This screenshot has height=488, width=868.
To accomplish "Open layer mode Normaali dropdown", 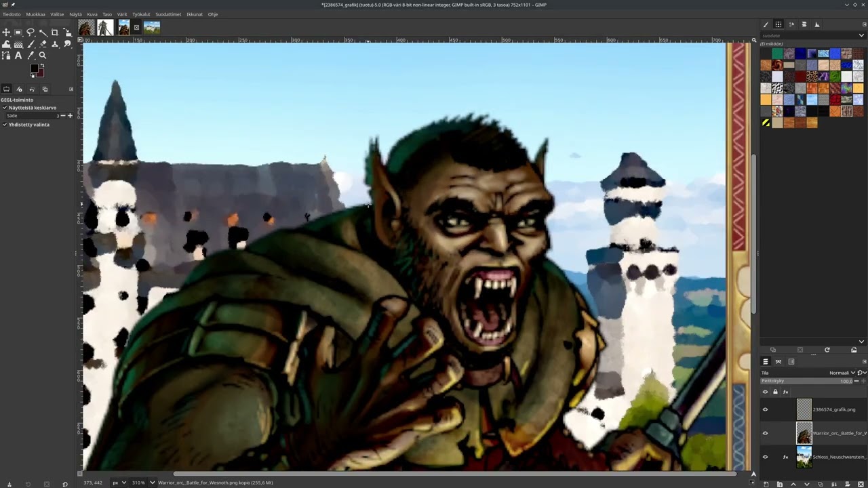I will [x=842, y=373].
